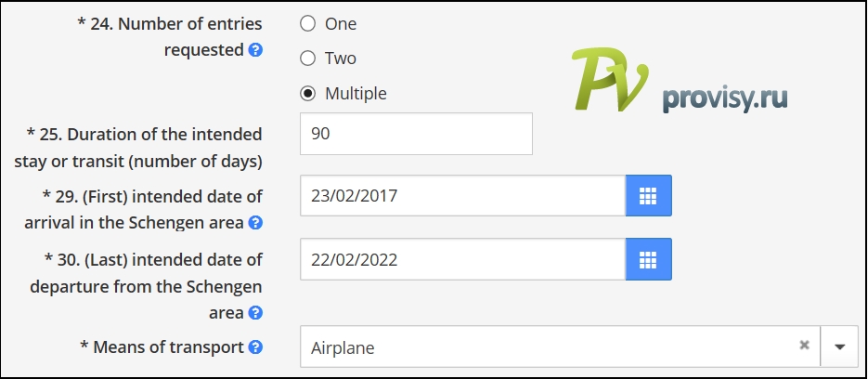Click the Number of entries requested label
The height and width of the screenshot is (379, 868).
pyautogui.click(x=169, y=36)
